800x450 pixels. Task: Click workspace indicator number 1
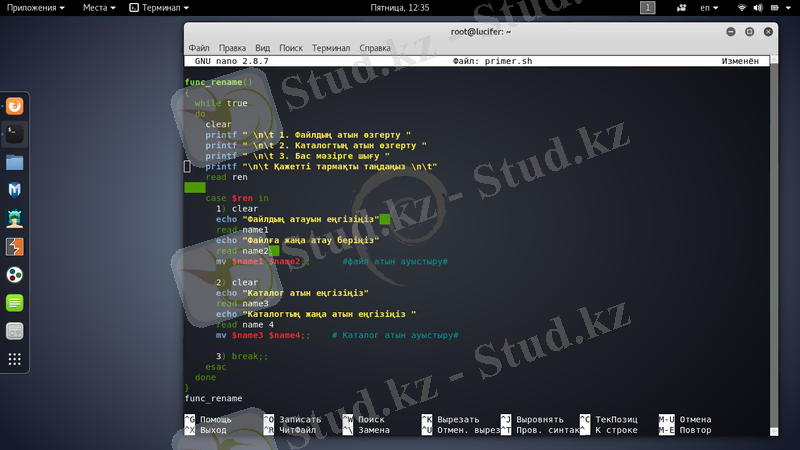(648, 7)
